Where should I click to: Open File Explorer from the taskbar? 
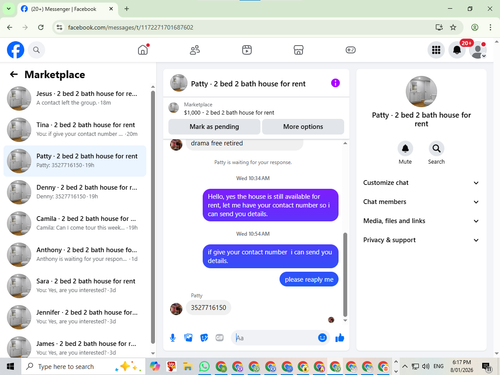coord(188,367)
